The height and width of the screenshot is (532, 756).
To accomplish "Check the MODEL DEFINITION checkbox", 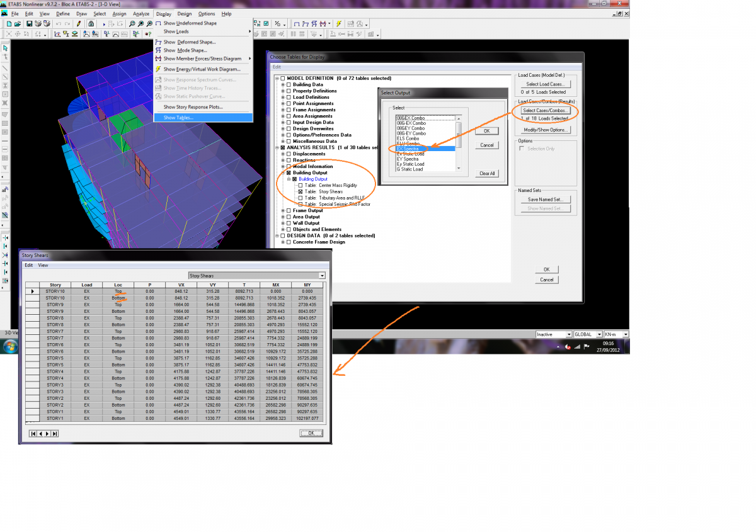I will pyautogui.click(x=282, y=78).
